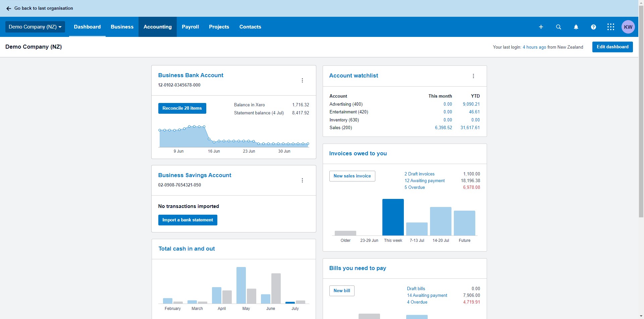Click Reconcile 28 items button
The width and height of the screenshot is (644, 319).
point(182,108)
